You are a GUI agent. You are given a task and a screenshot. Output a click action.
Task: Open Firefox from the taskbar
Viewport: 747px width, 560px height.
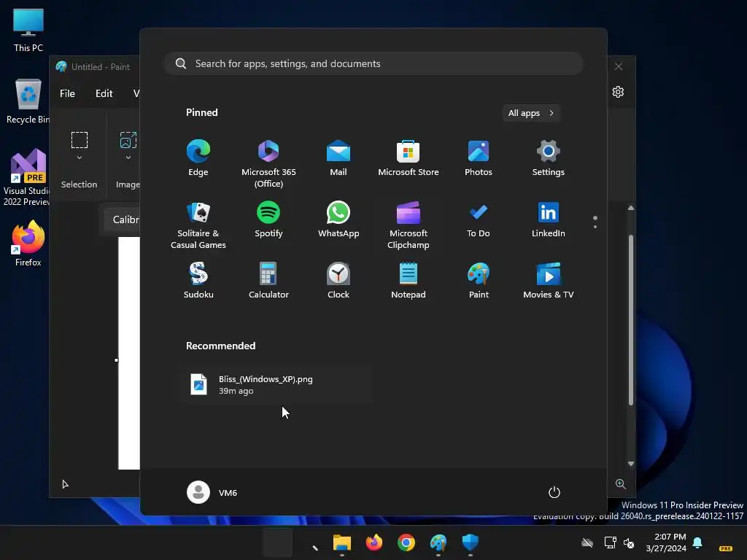pos(374,542)
